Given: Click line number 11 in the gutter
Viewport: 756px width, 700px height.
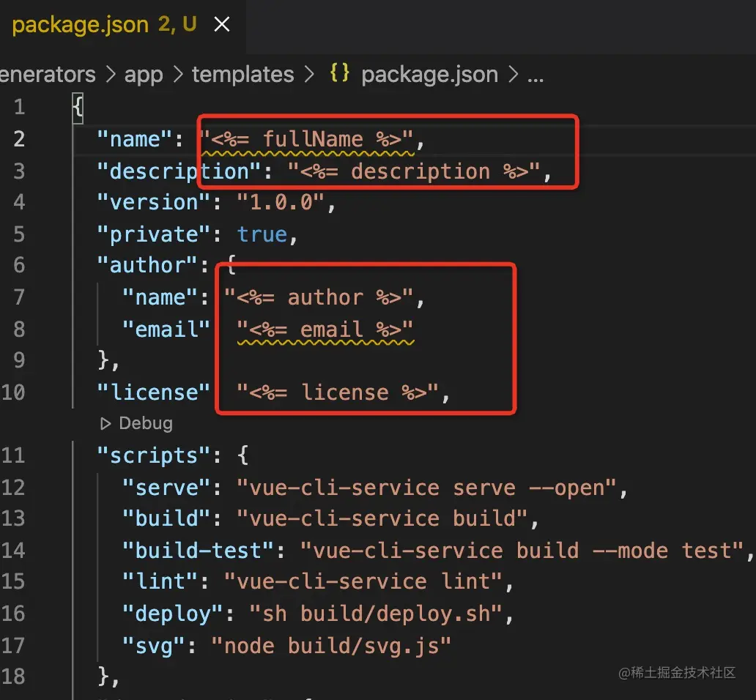Looking at the screenshot, I should pyautogui.click(x=13, y=455).
